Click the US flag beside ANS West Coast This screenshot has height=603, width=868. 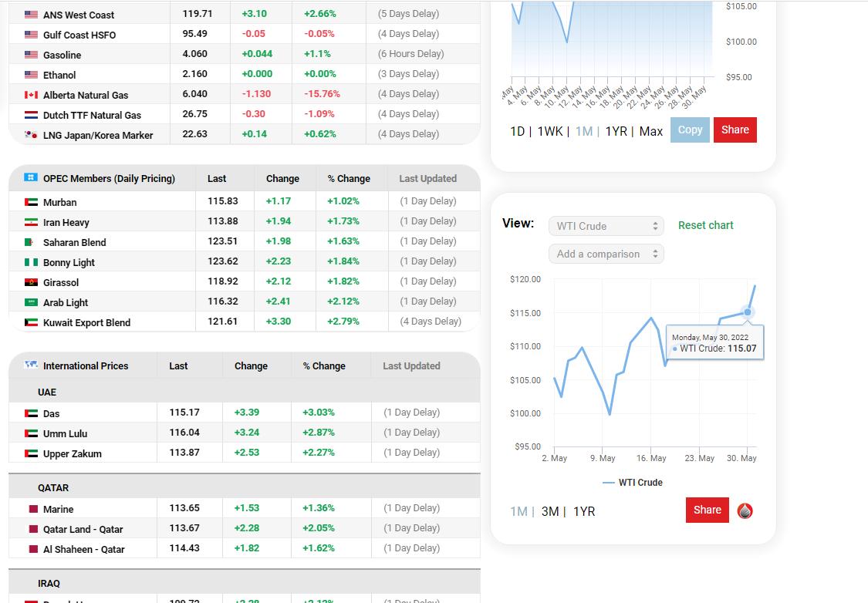(31, 15)
